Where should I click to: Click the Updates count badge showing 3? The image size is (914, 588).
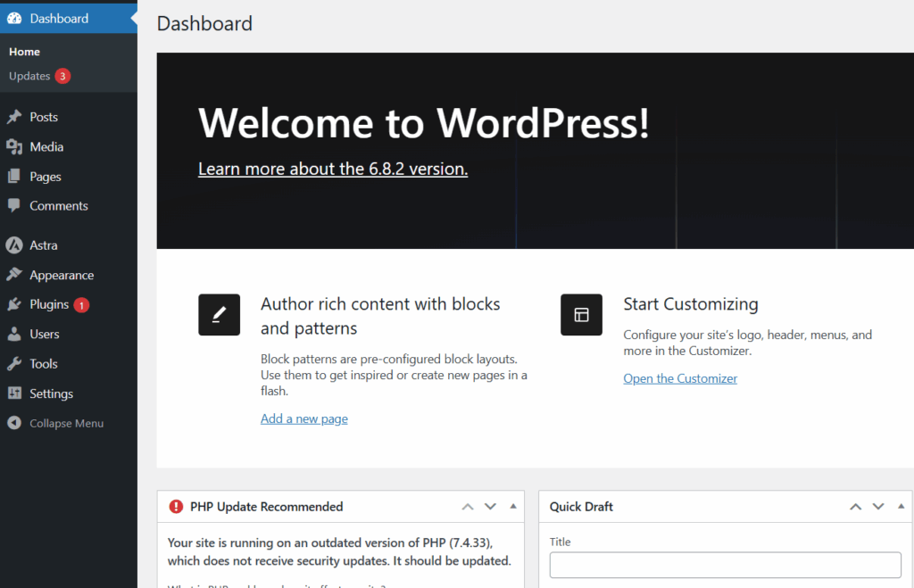pyautogui.click(x=62, y=77)
